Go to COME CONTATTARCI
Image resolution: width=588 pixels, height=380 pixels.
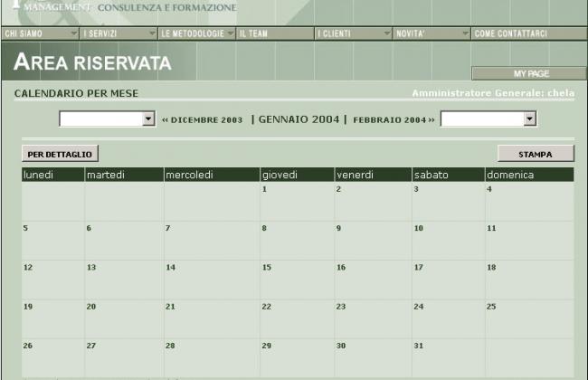tap(510, 33)
